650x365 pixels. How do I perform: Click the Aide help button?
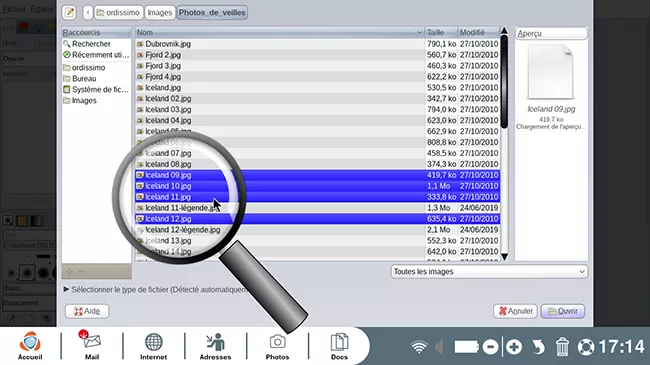point(87,311)
